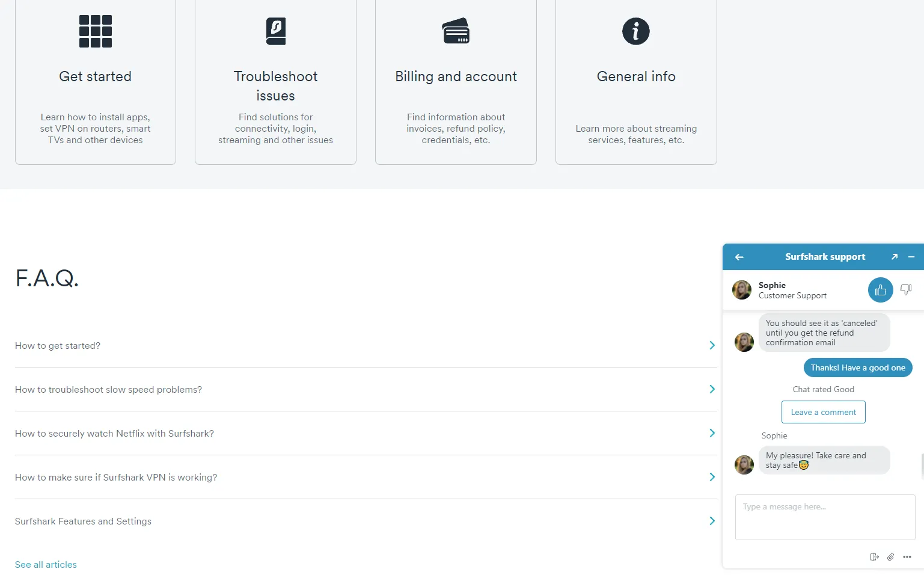Click 'Learn more about streaming services' description
Screen dimensions: 924x575
636,134
